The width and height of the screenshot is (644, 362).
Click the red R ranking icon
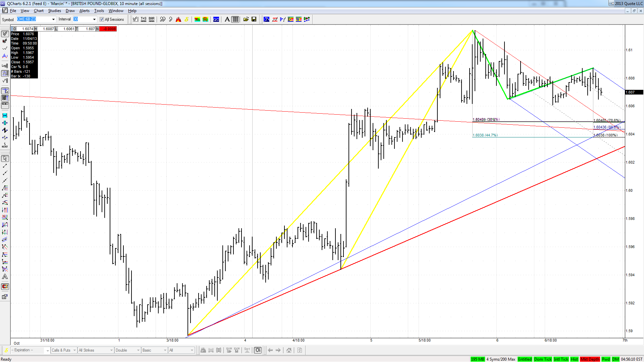[x=205, y=19]
